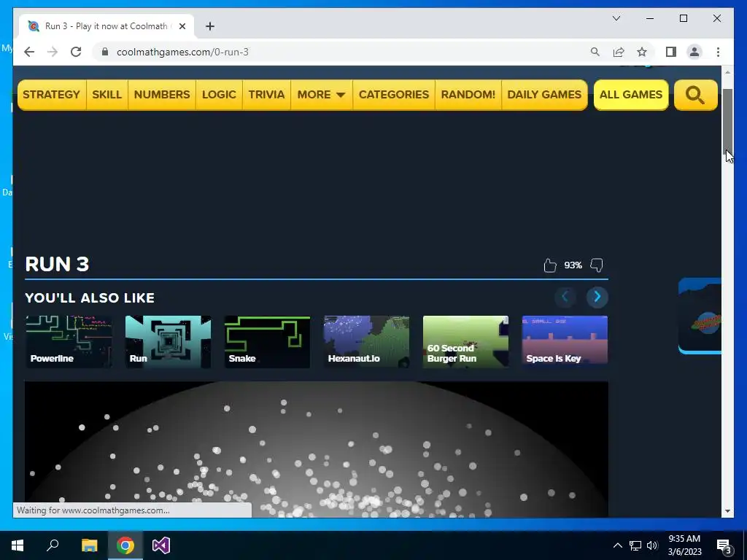
Task: Pick a Random! game
Action: pos(468,95)
